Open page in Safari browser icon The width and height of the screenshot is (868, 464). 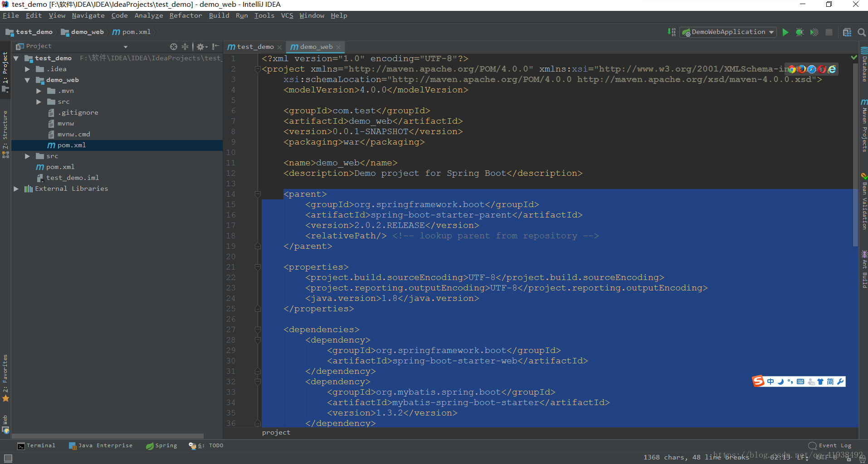point(812,69)
